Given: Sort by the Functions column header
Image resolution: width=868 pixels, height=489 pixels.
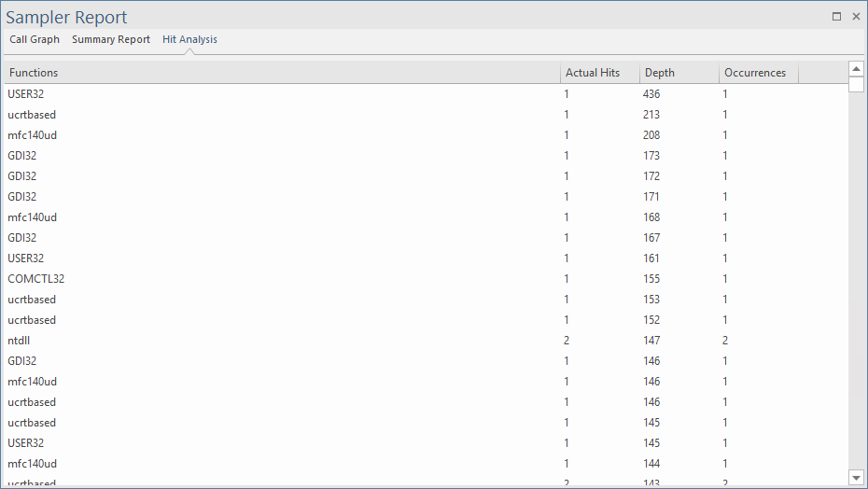Looking at the screenshot, I should (280, 73).
